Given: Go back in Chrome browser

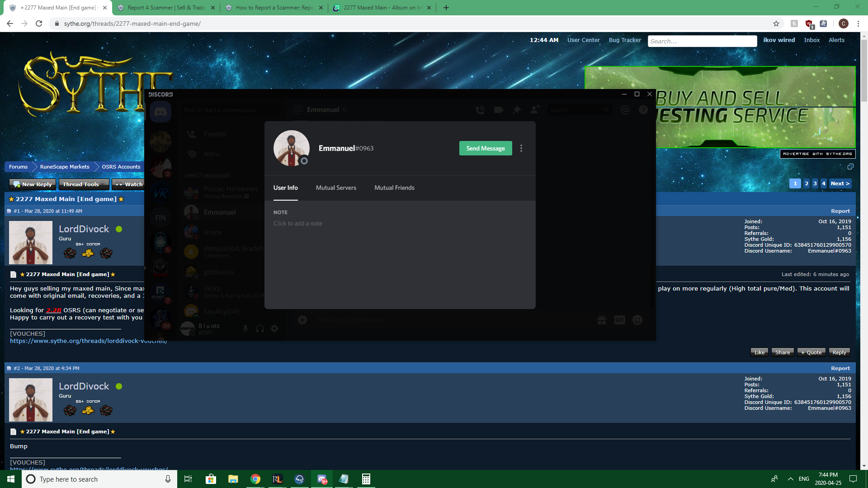Looking at the screenshot, I should tap(10, 23).
